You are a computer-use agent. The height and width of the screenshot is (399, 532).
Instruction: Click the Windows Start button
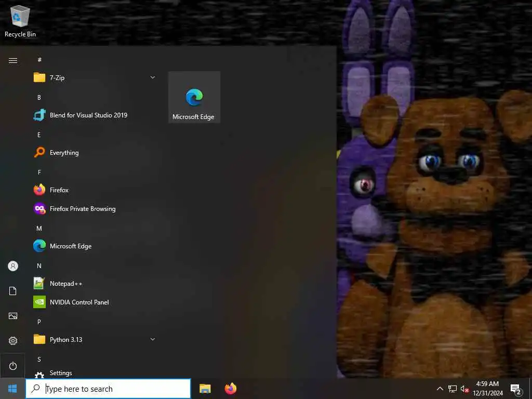[12, 389]
